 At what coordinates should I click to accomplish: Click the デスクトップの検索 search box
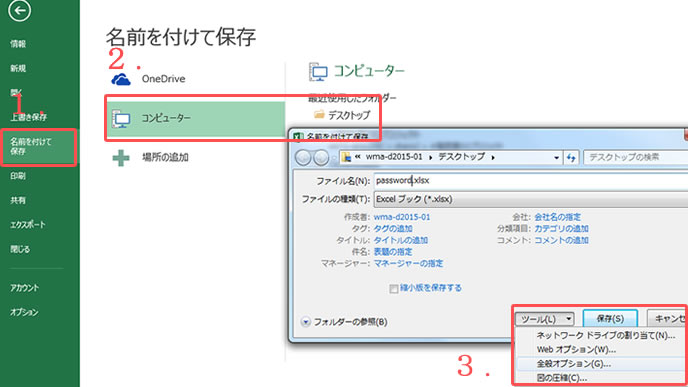[x=635, y=157]
